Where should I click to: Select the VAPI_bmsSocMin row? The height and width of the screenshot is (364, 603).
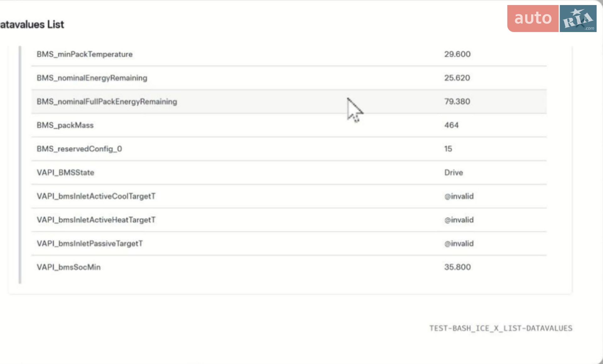click(x=289, y=267)
